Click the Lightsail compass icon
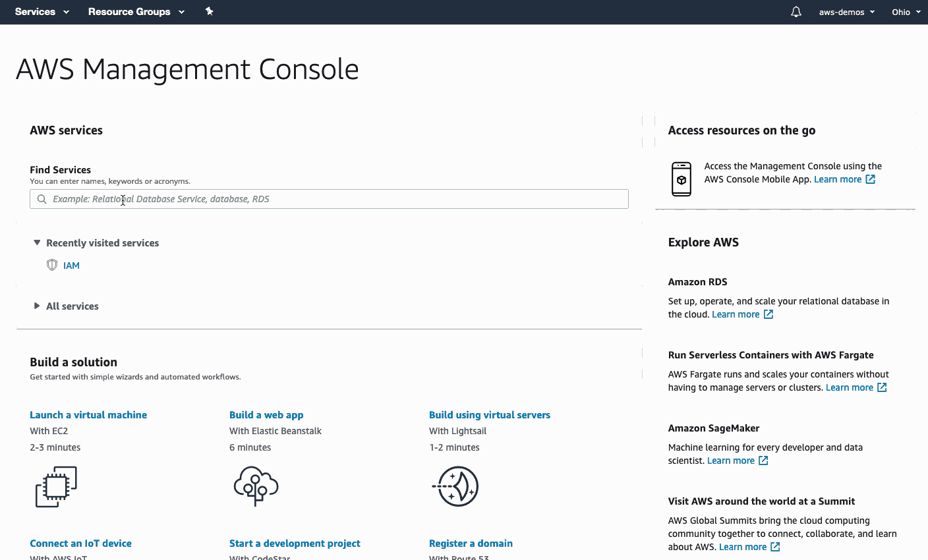The height and width of the screenshot is (560, 928). pyautogui.click(x=455, y=486)
